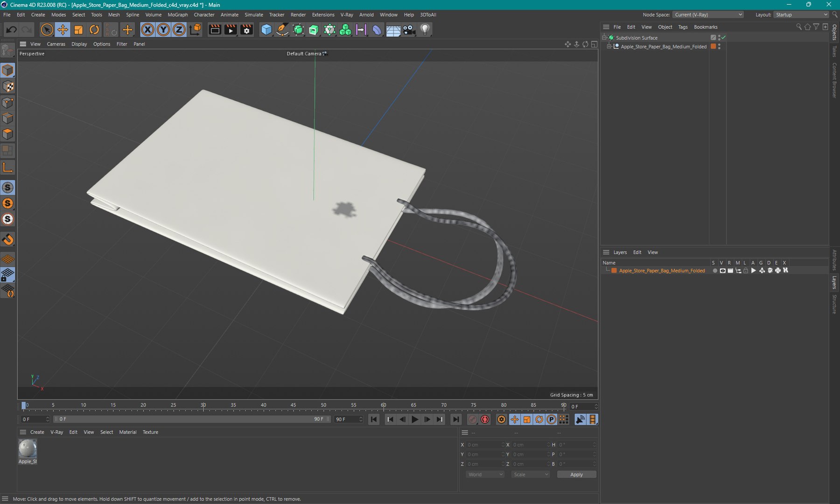Screen dimensions: 840x504
Task: Open the V-Ray menu in menu bar
Action: (346, 14)
